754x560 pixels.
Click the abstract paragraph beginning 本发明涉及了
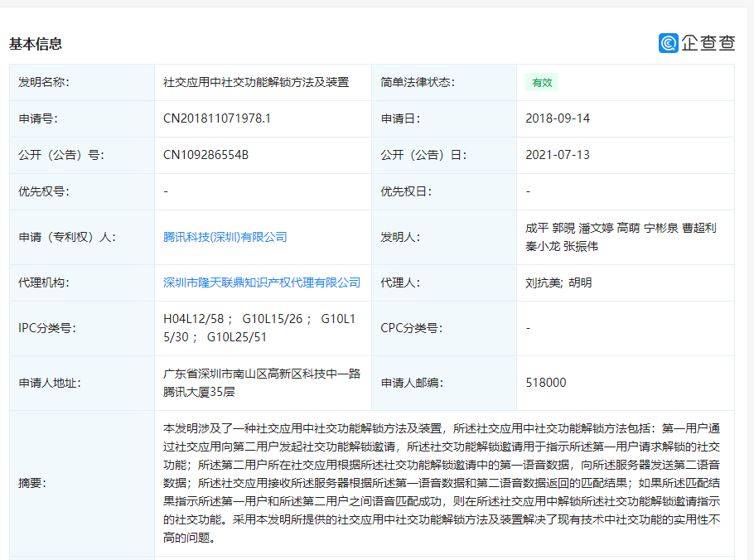[x=443, y=483]
